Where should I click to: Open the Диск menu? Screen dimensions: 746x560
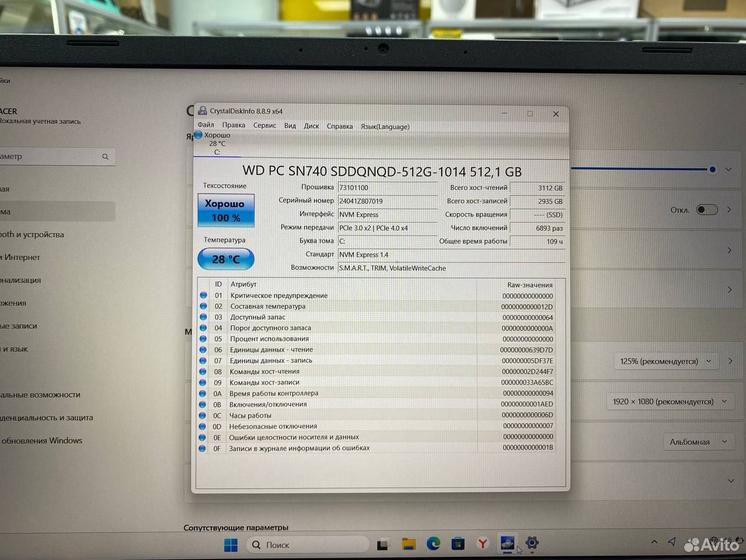pyautogui.click(x=311, y=126)
